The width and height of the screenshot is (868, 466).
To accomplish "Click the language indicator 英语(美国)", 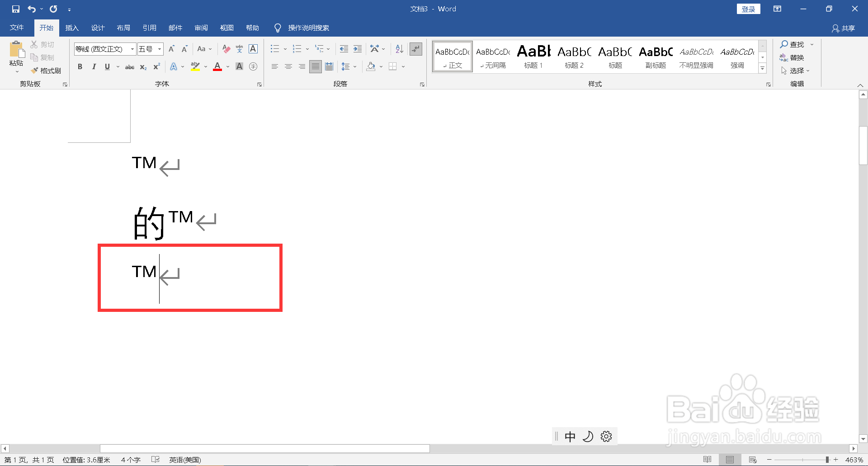I will (185, 460).
